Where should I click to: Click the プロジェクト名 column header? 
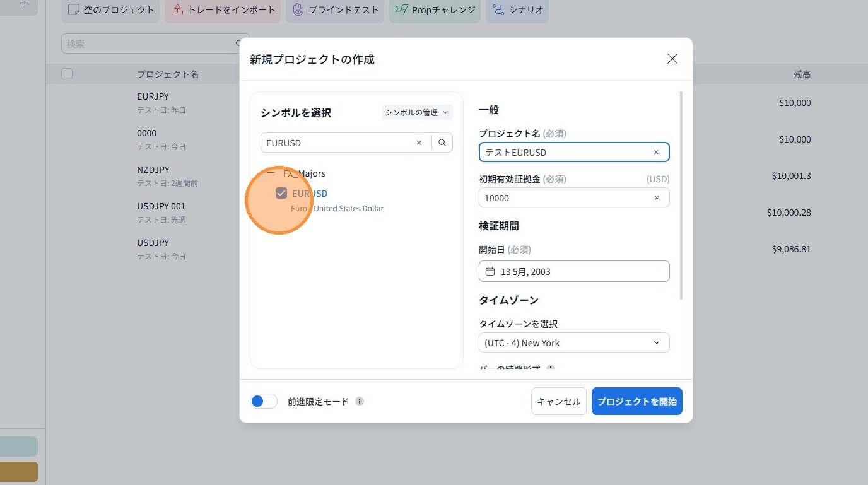click(168, 74)
